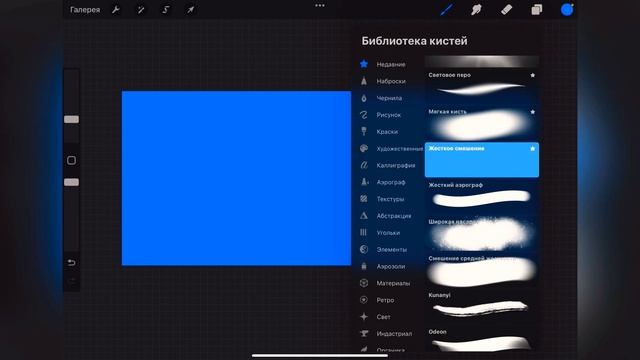
Task: Click the cube icon beside Материалы
Action: pos(364,283)
